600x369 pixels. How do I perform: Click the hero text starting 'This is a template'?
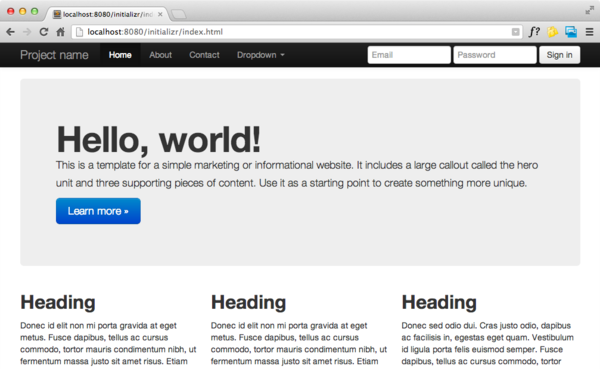click(x=297, y=174)
